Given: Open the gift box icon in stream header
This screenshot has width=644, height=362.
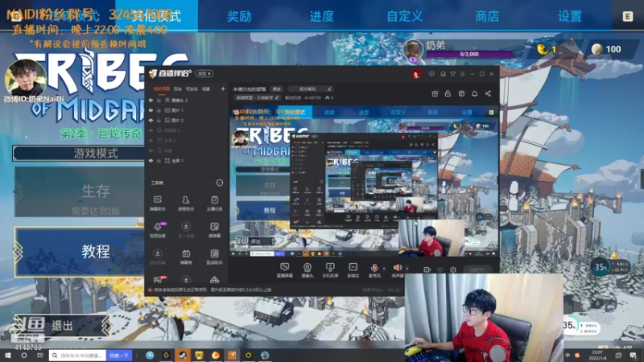Looking at the screenshot, I should (435, 93).
